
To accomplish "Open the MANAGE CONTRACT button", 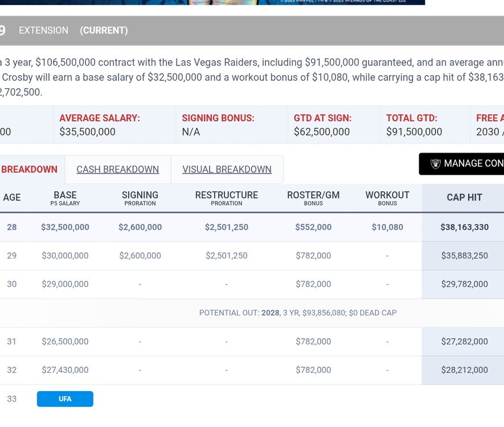I will click(473, 163).
